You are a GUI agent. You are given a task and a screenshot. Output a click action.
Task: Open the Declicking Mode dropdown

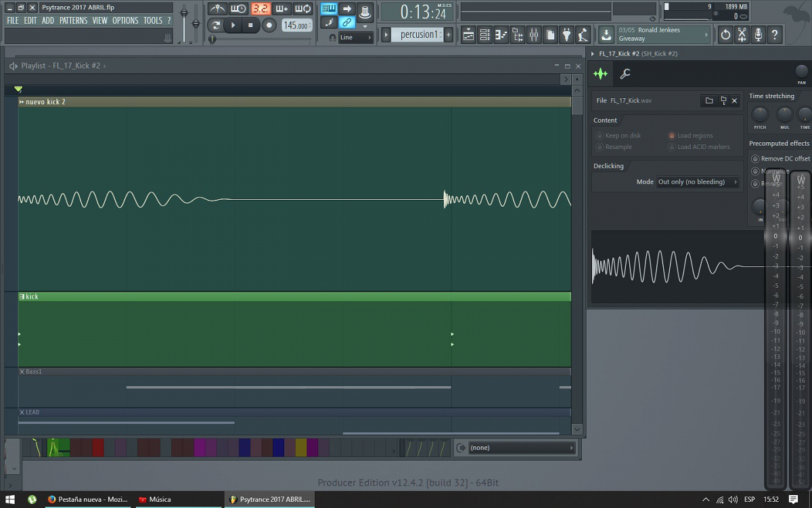[698, 182]
